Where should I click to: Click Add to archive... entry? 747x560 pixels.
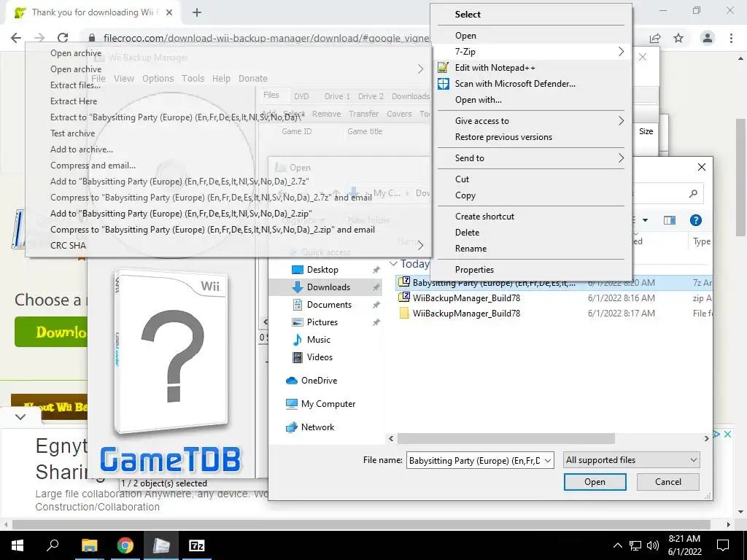pos(82,149)
